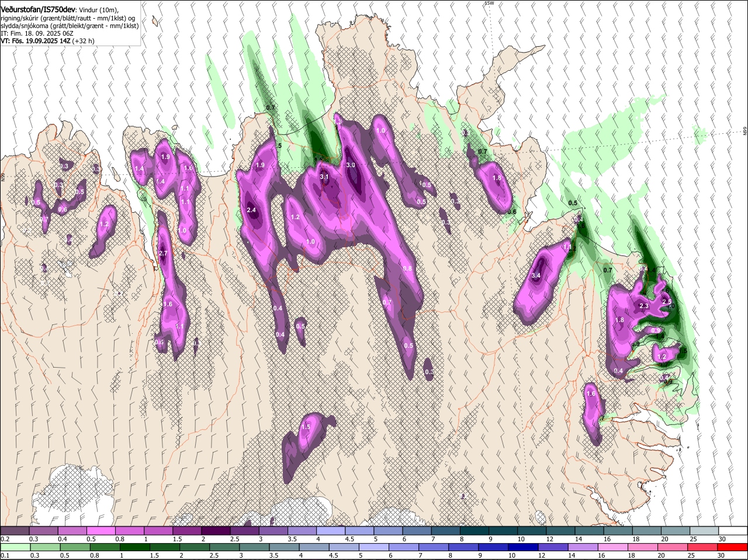Click the upper legend swatch labelled 0.2
Screen dimensions: 748x560
(x=15, y=530)
